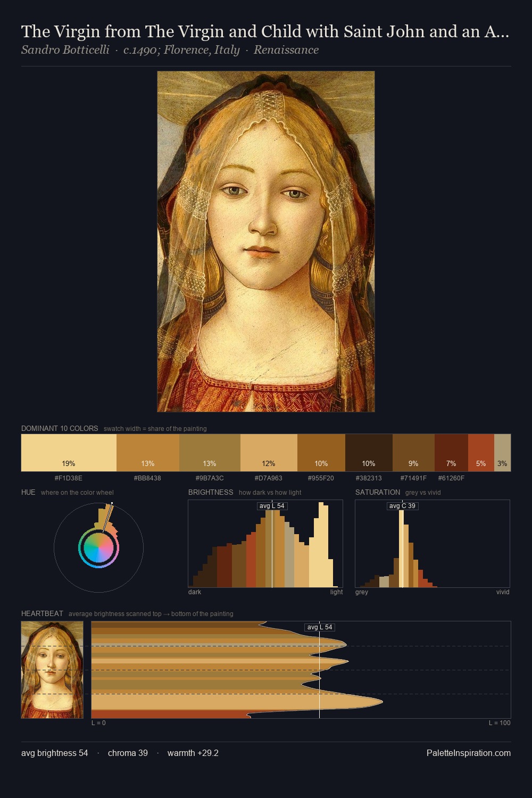Image resolution: width=532 pixels, height=798 pixels.
Task: Click the hex code #D7A963
Action: (x=269, y=478)
